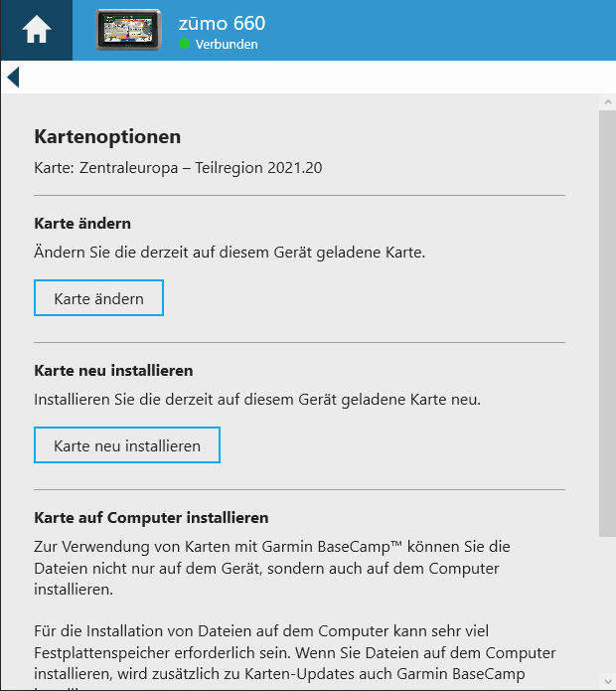Go back using the left arrow
The image size is (616, 692).
tap(12, 77)
